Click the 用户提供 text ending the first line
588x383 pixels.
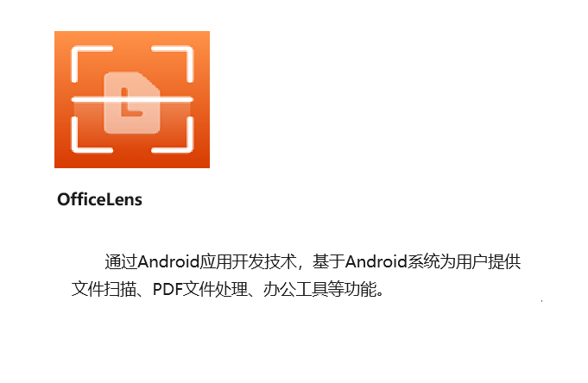[488, 261]
